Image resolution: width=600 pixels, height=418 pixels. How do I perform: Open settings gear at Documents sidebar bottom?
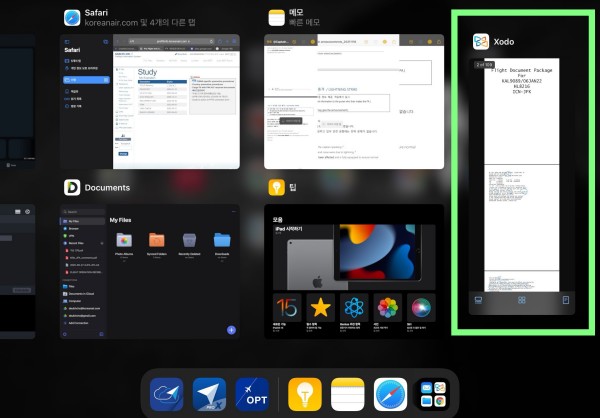(65, 334)
